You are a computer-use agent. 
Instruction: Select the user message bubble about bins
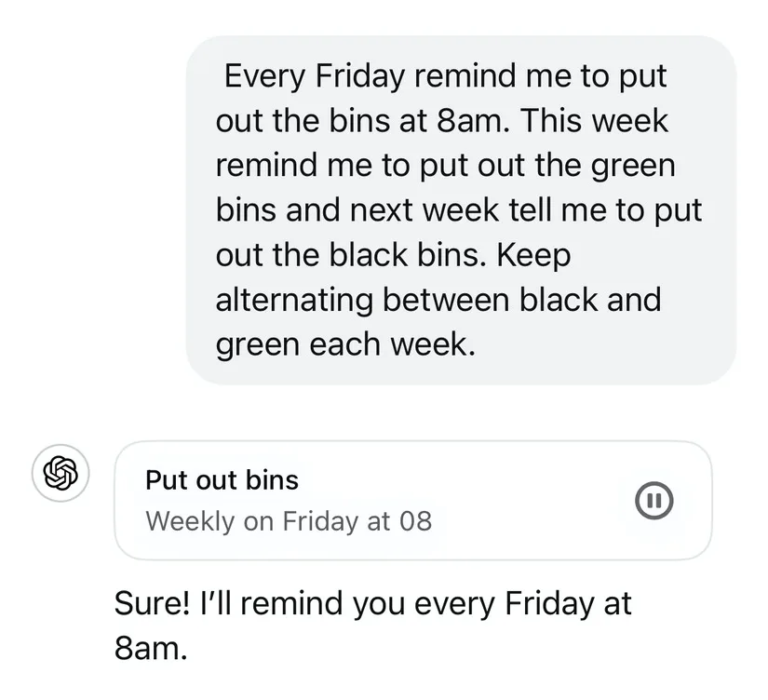pos(461,209)
